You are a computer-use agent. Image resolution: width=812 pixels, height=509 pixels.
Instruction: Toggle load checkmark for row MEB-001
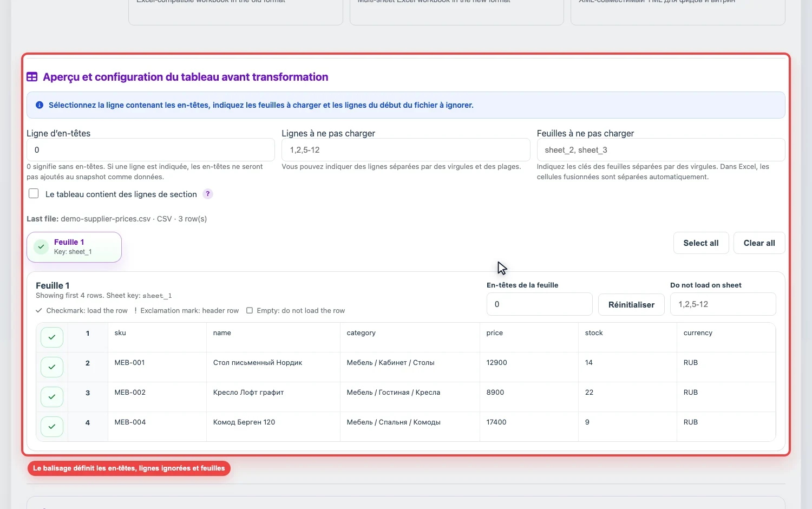[52, 367]
